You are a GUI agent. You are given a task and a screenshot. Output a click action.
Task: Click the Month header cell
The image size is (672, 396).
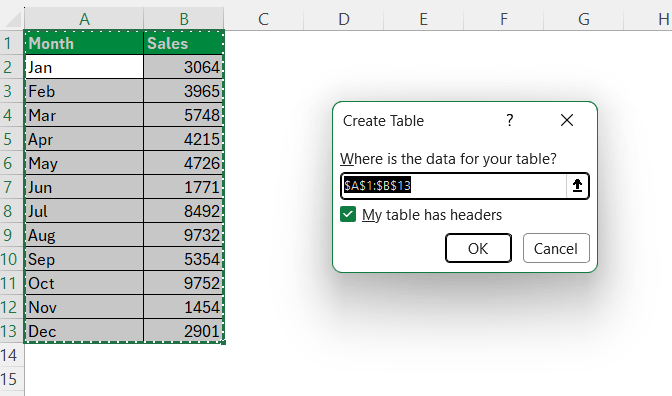click(x=84, y=43)
